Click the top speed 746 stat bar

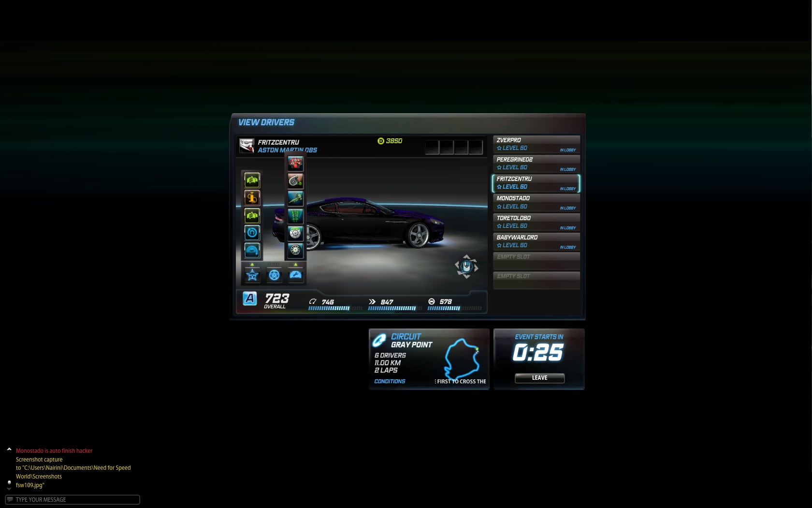click(x=335, y=308)
